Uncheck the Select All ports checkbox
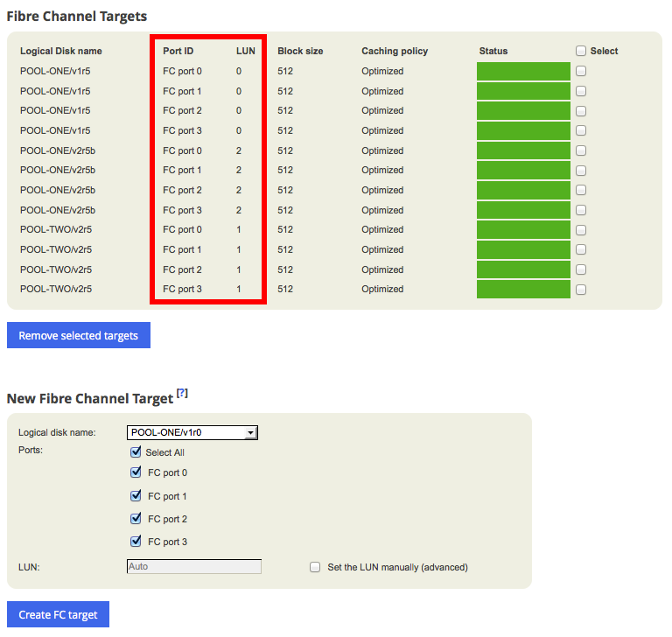672x637 pixels. [x=136, y=451]
